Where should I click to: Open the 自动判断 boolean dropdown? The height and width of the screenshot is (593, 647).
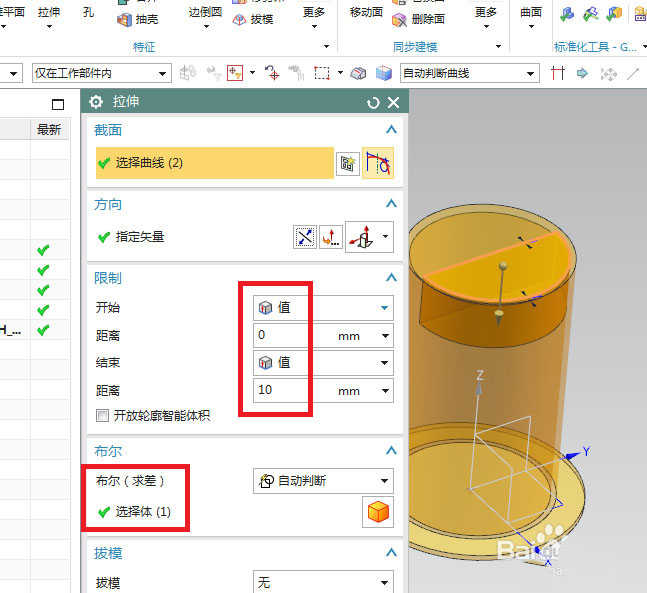point(323,481)
